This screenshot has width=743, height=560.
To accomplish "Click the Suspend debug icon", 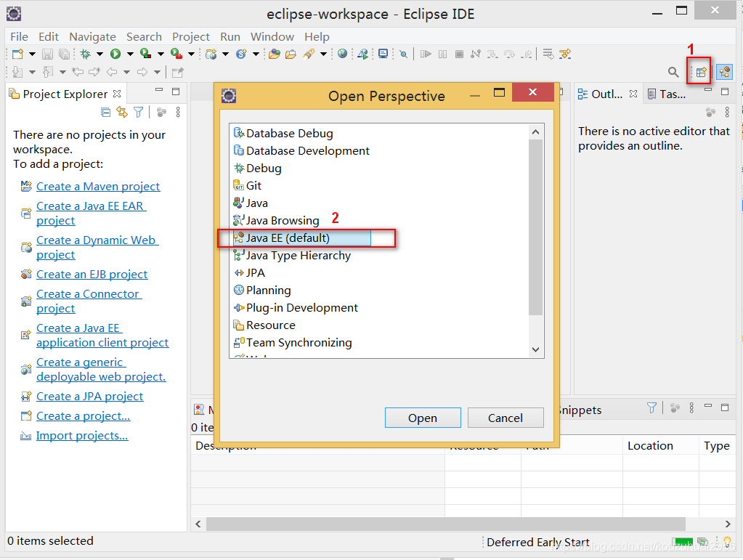I will (x=442, y=54).
